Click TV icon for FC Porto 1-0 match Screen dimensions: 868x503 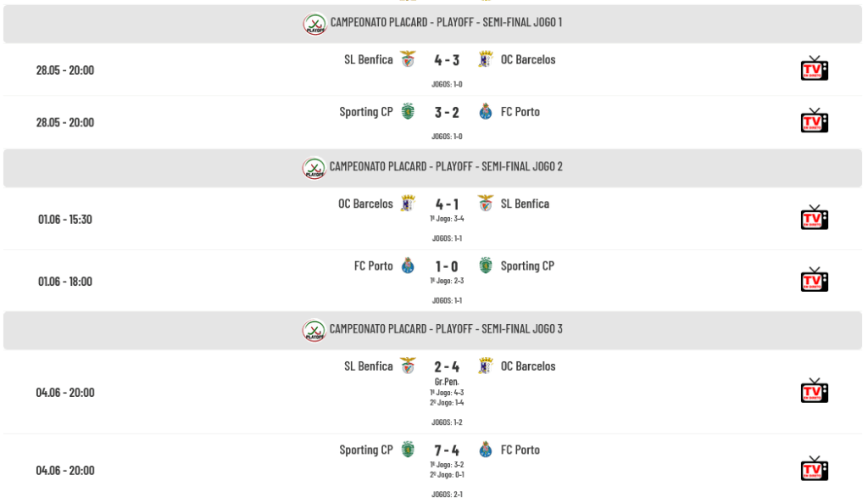click(x=815, y=280)
